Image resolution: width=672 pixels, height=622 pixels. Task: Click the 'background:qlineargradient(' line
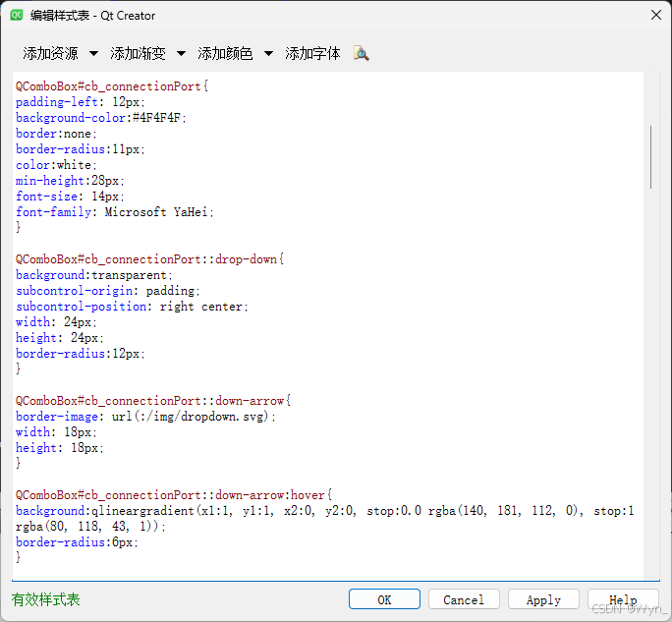coord(325,511)
